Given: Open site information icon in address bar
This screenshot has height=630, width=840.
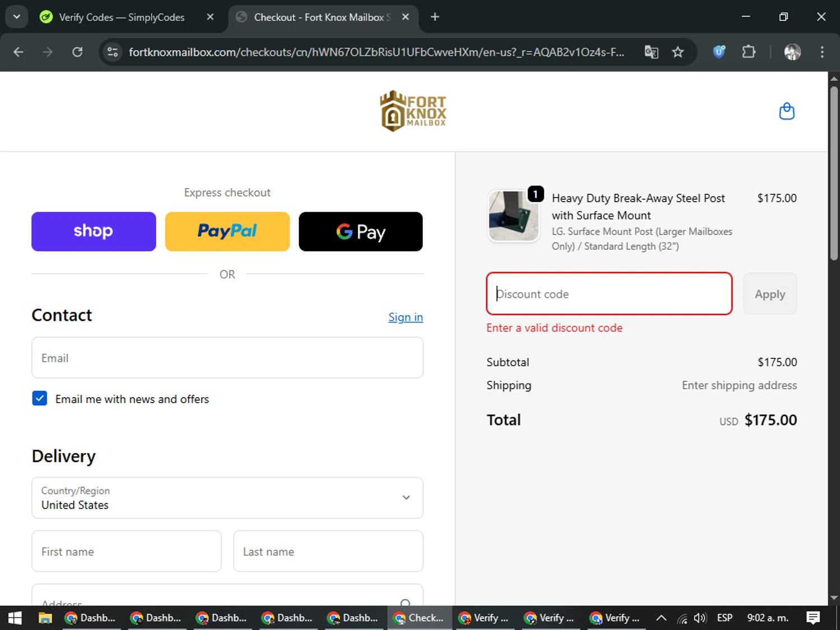Looking at the screenshot, I should tap(113, 52).
